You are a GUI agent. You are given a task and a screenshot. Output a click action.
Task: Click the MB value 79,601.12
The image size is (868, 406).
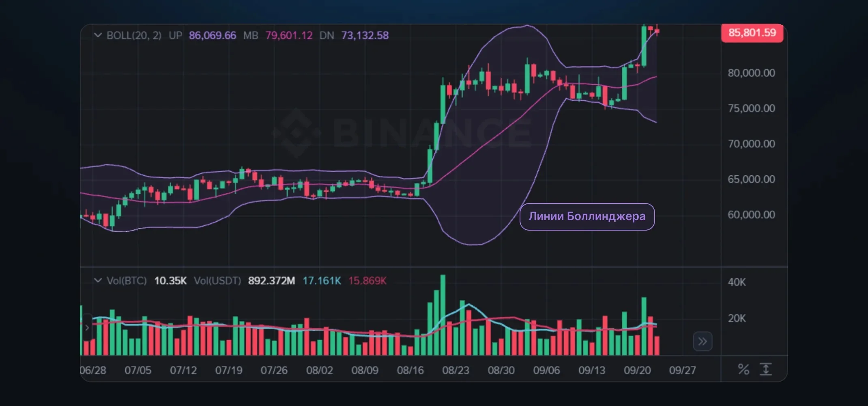tap(289, 36)
